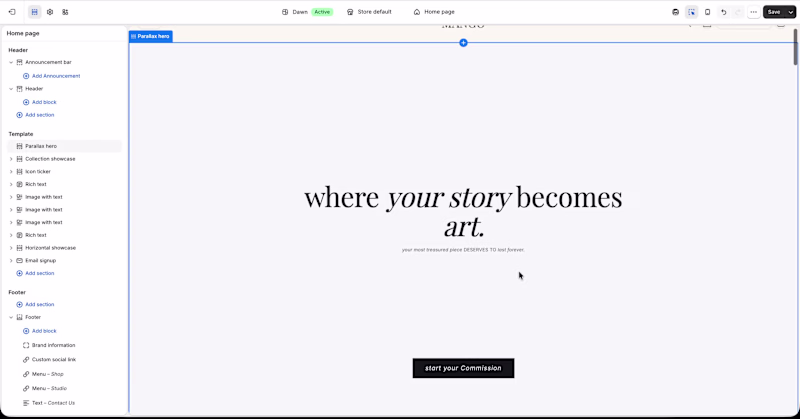Image resolution: width=800 pixels, height=419 pixels.
Task: Click the link icon beside Custom social link
Action: tap(26, 359)
